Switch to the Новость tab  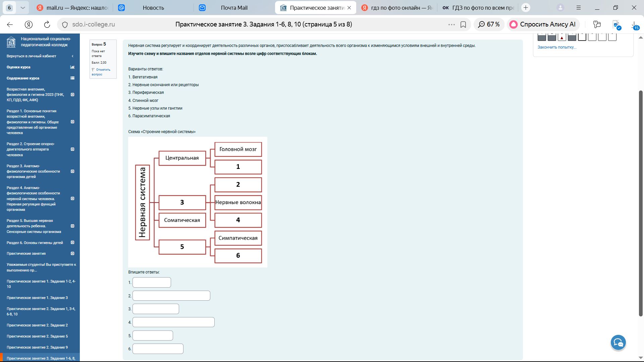click(153, 8)
